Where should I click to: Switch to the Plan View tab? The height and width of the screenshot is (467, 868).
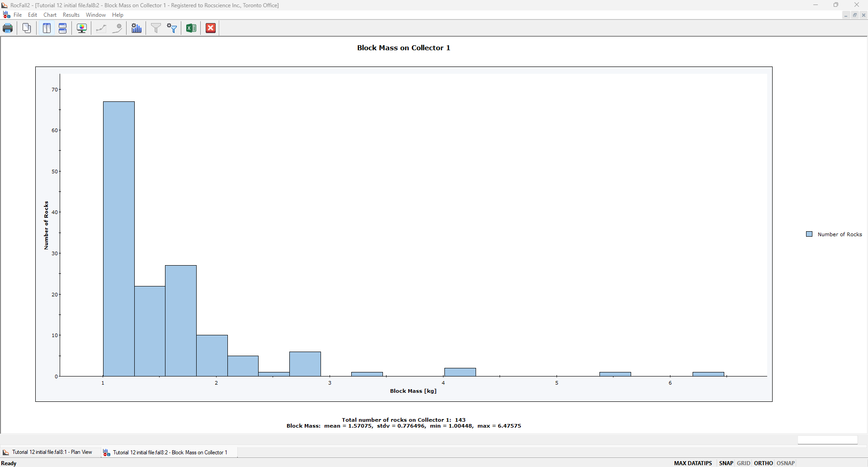pyautogui.click(x=52, y=452)
